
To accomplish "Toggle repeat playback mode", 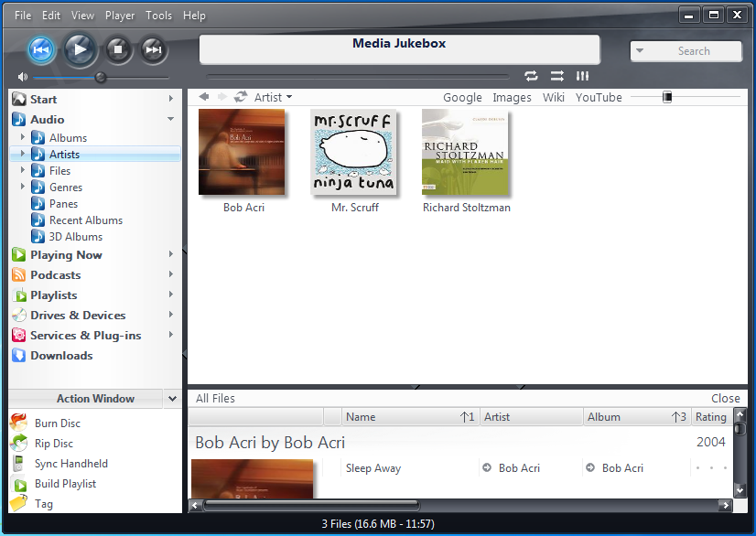I will [532, 77].
